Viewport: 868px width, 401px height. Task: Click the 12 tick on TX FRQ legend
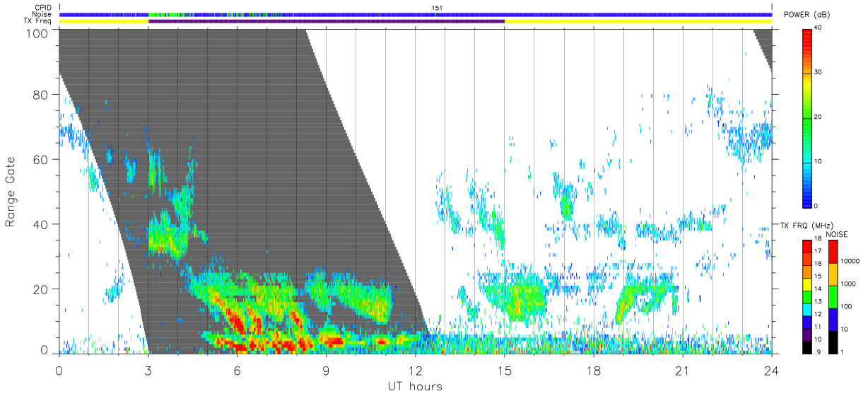pyautogui.click(x=819, y=314)
